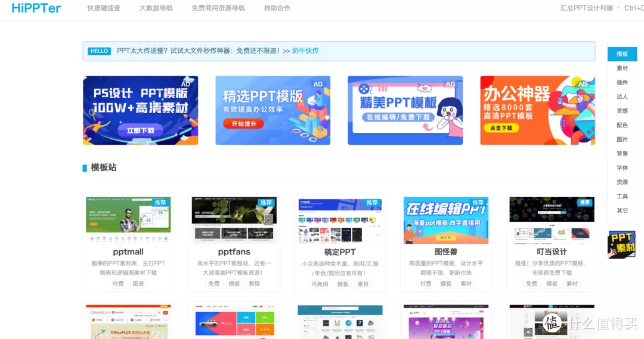This screenshot has height=339, width=644.
Task: Click 付费 tag under pptmall
Action: tap(118, 284)
